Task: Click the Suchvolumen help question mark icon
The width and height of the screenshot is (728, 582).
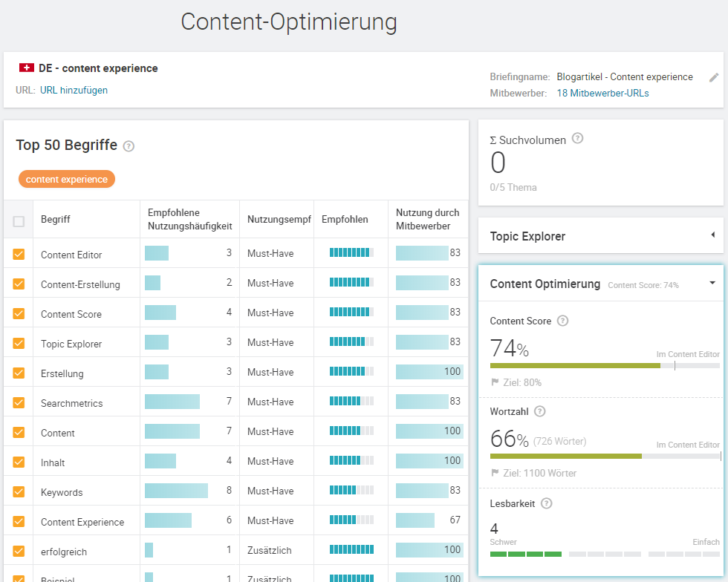Action: click(x=578, y=139)
